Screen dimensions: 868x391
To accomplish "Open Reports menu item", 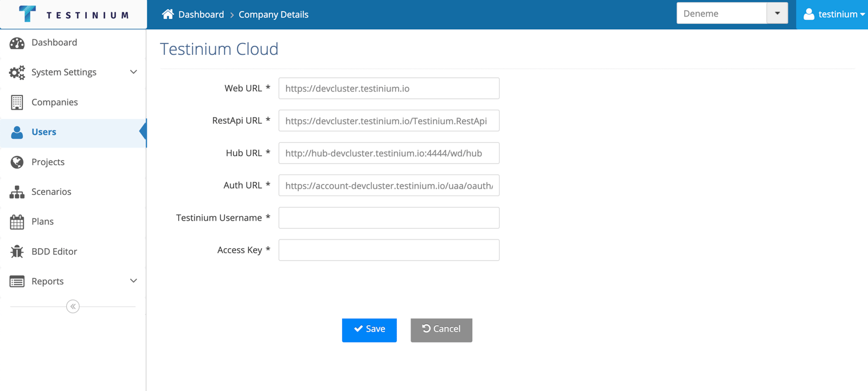I will coord(73,281).
